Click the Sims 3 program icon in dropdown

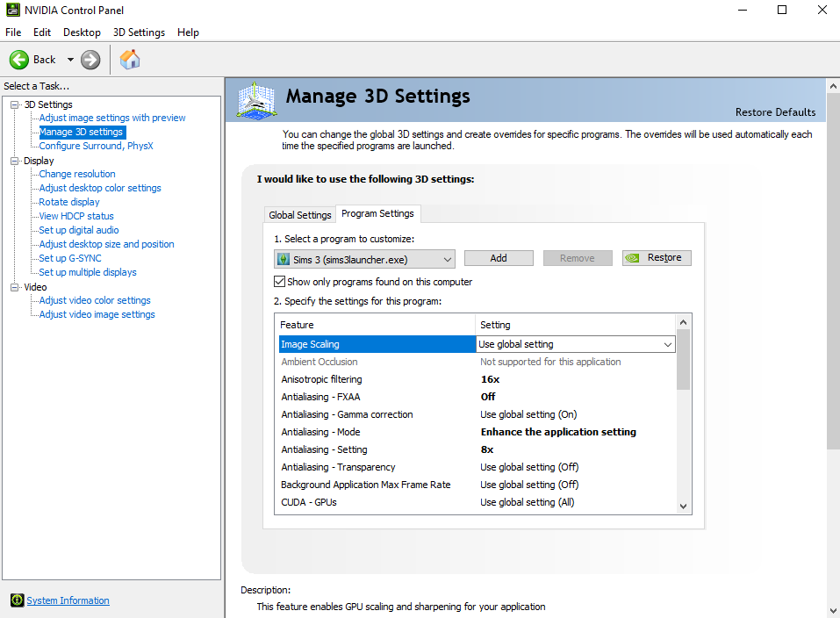pyautogui.click(x=283, y=260)
